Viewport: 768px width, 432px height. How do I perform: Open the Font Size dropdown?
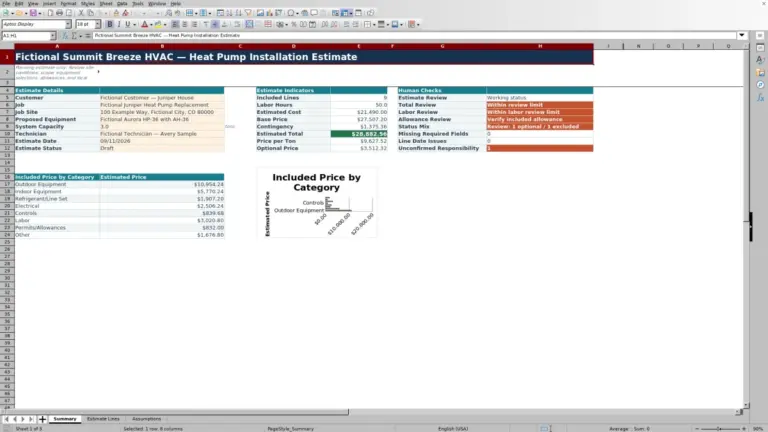pyautogui.click(x=97, y=24)
